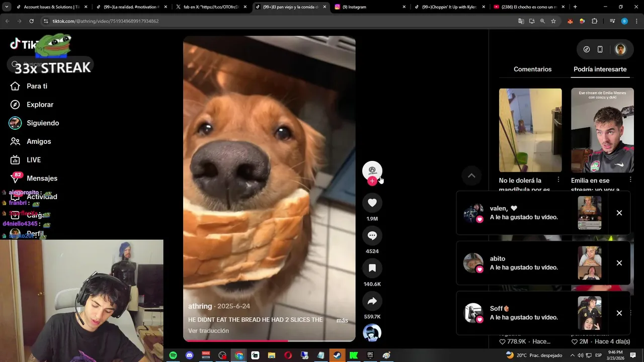Open the valen like notification
Image resolution: width=644 pixels, height=362 pixels.
(x=543, y=213)
